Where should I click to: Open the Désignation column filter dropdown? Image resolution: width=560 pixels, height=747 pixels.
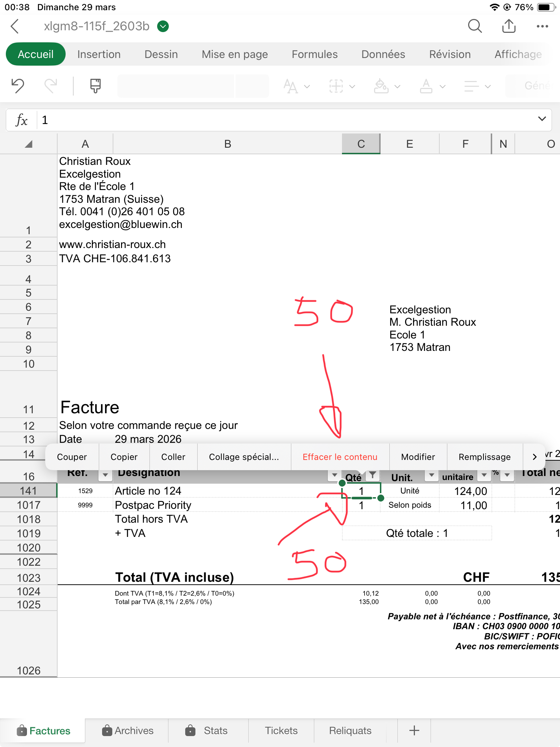(x=334, y=475)
